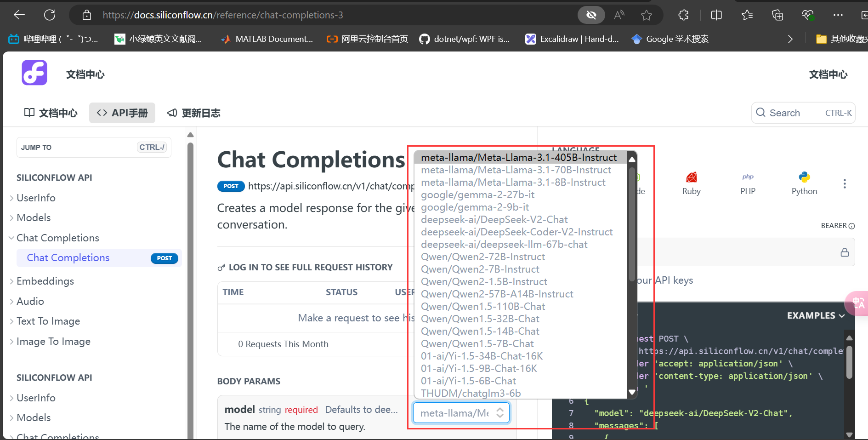This screenshot has height=440, width=868.
Task: Choose Qwen/Qwen2-72B-Instruct from model list
Action: pyautogui.click(x=483, y=257)
